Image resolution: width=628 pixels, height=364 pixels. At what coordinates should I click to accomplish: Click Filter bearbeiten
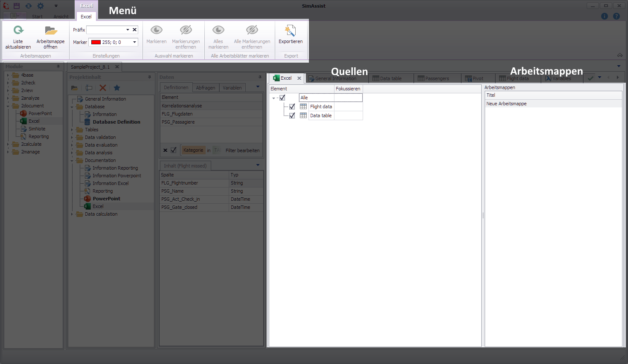(x=242, y=150)
